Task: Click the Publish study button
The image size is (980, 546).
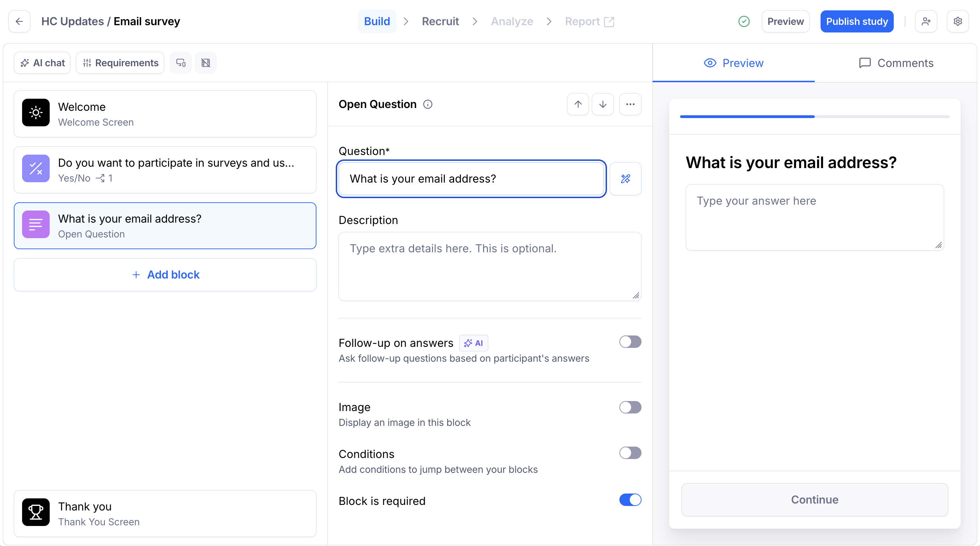Action: pos(857,21)
